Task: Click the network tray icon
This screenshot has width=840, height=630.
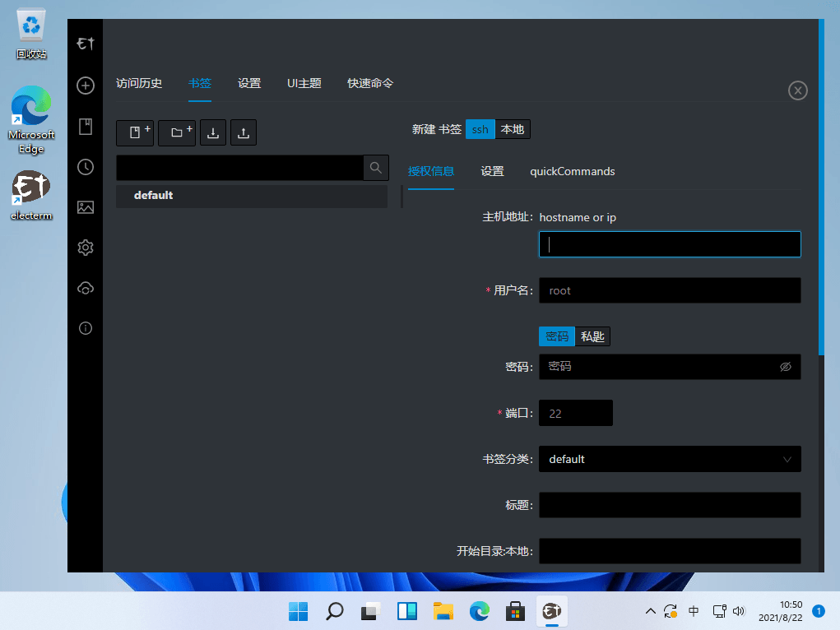Action: pos(719,611)
